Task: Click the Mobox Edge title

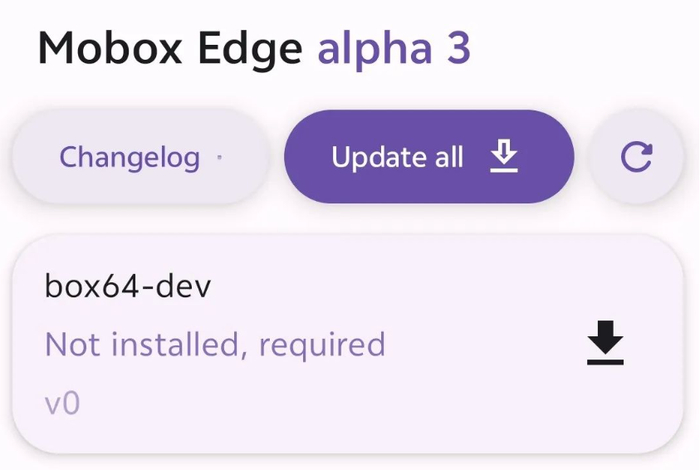Action: coord(172,48)
